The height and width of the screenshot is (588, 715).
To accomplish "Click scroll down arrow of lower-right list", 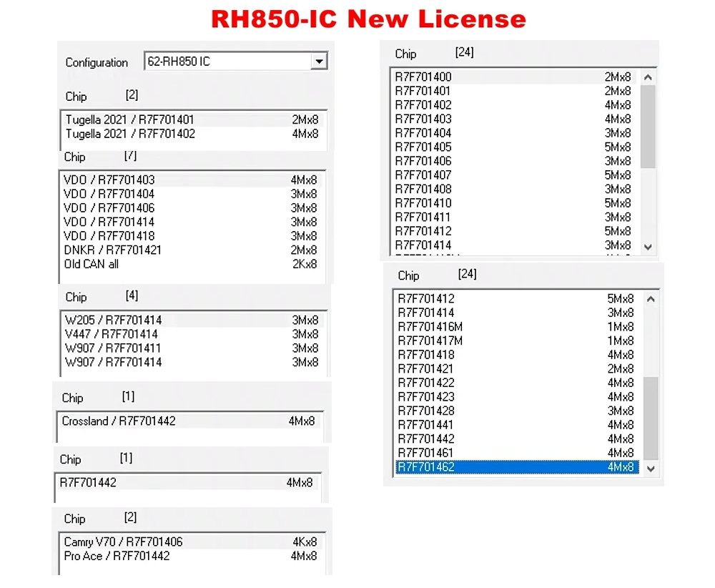I will (651, 469).
